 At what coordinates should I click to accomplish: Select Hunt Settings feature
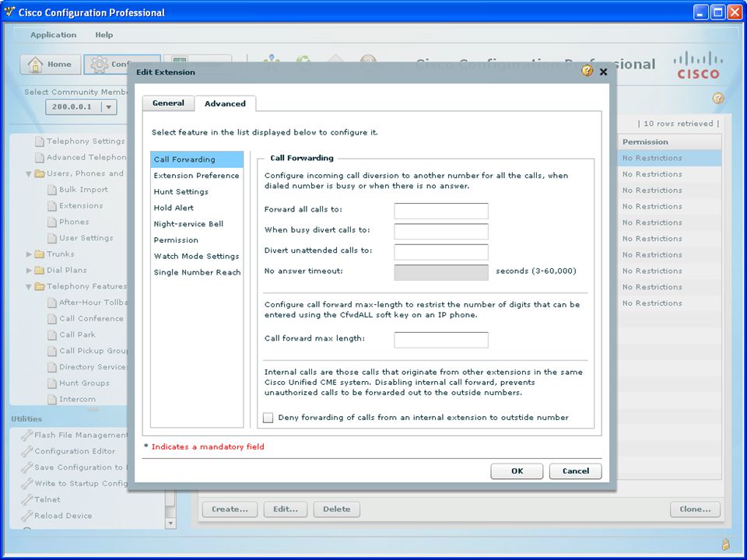coord(197,192)
